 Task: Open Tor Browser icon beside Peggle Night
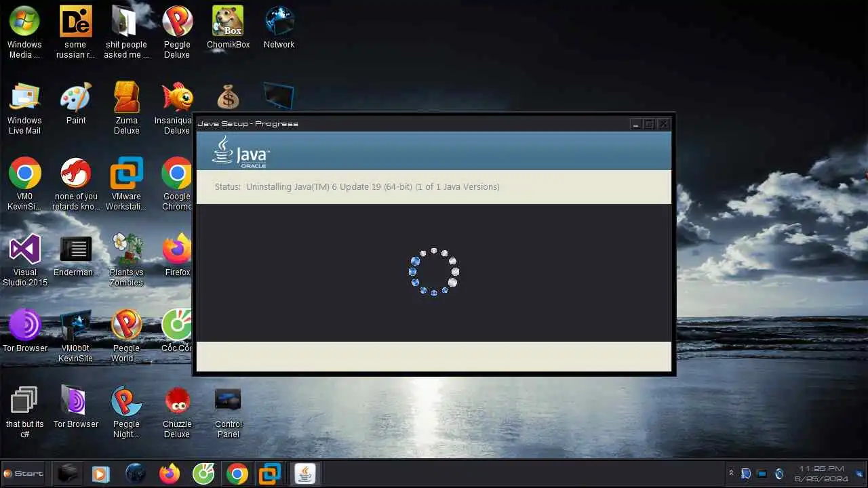(75, 407)
